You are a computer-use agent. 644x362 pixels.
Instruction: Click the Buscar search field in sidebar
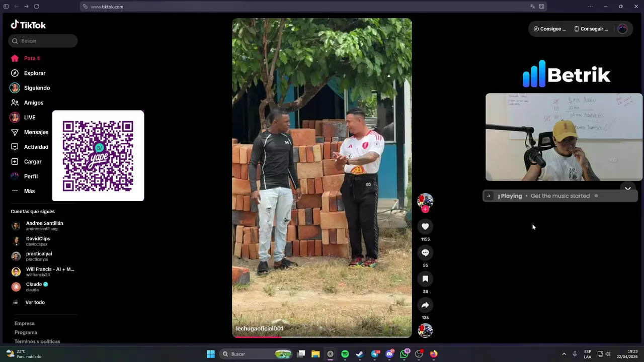click(43, 41)
